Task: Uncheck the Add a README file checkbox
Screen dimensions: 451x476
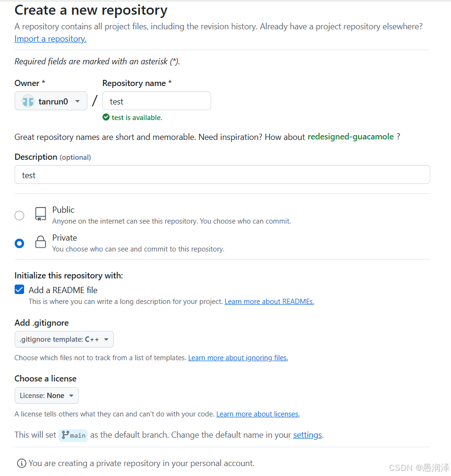Action: (19, 290)
